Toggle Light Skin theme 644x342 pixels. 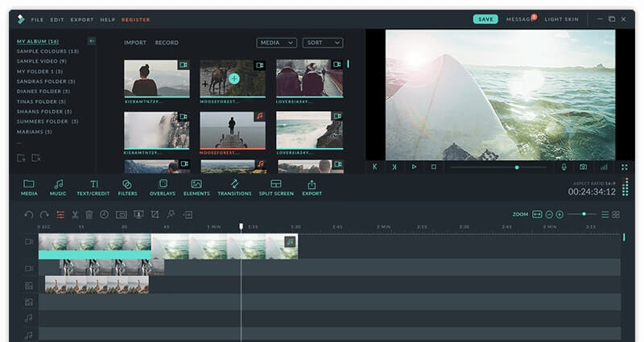point(561,19)
